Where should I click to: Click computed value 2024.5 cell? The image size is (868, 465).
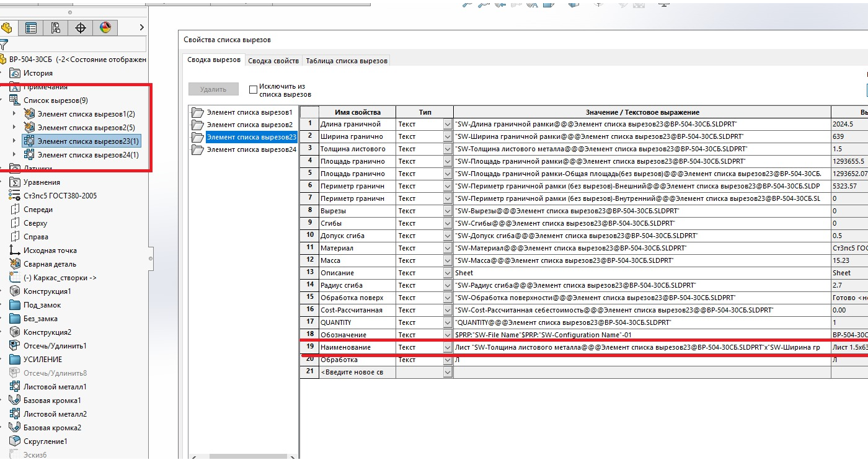click(849, 124)
